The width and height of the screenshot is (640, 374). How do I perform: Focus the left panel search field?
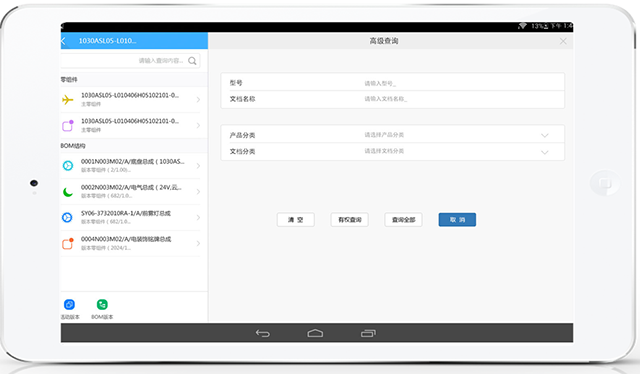tap(130, 61)
